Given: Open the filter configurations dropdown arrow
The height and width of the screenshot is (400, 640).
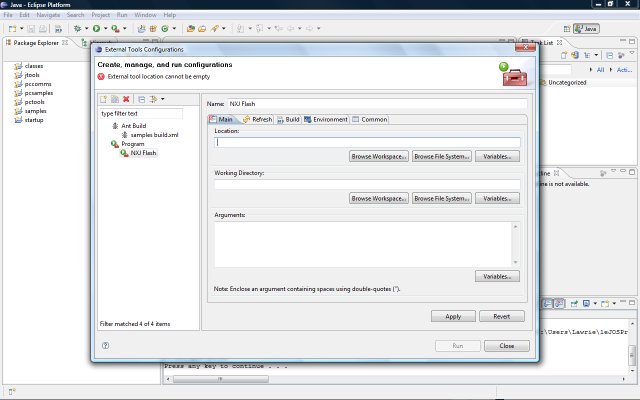Looking at the screenshot, I should click(162, 99).
